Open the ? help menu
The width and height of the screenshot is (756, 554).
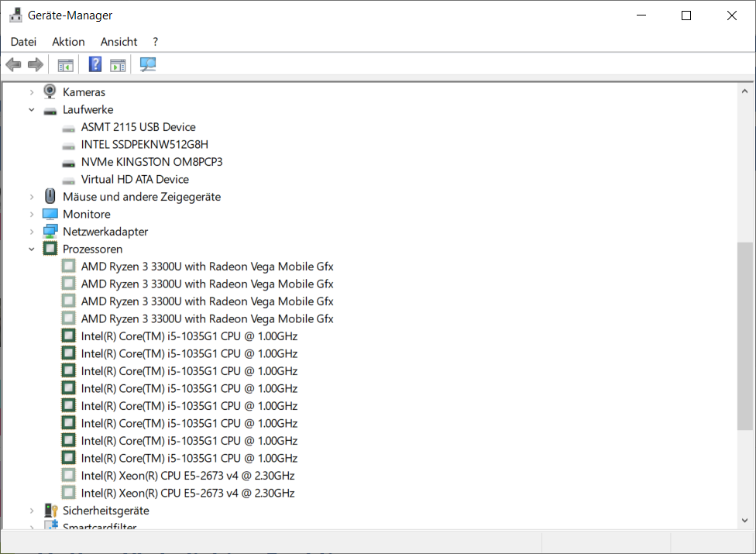(x=155, y=42)
